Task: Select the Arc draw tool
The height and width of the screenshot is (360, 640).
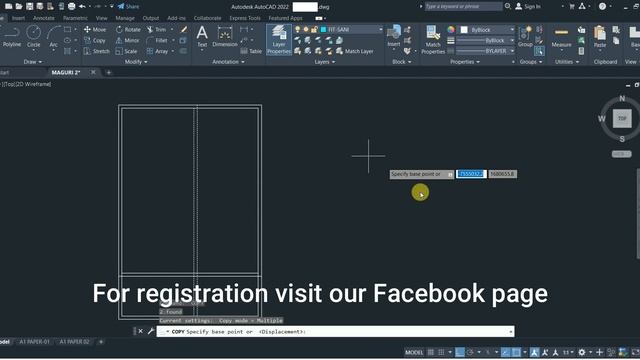Action: point(53,37)
